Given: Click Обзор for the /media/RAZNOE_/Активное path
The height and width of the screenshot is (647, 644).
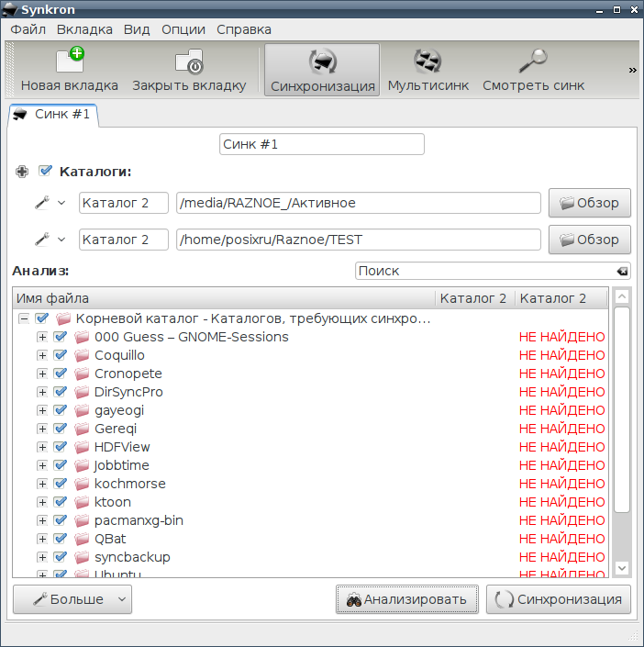Looking at the screenshot, I should click(x=590, y=203).
